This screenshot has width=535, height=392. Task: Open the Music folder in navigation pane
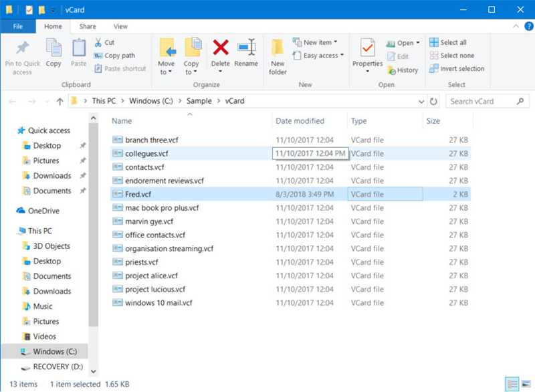pyautogui.click(x=37, y=306)
